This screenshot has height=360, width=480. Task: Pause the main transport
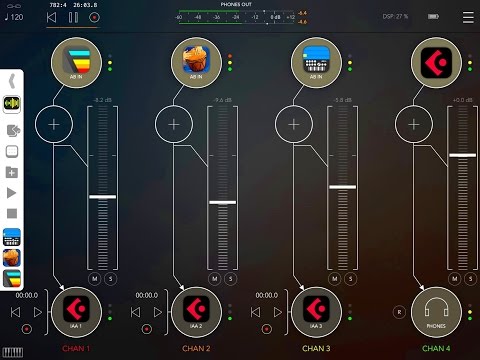click(73, 17)
